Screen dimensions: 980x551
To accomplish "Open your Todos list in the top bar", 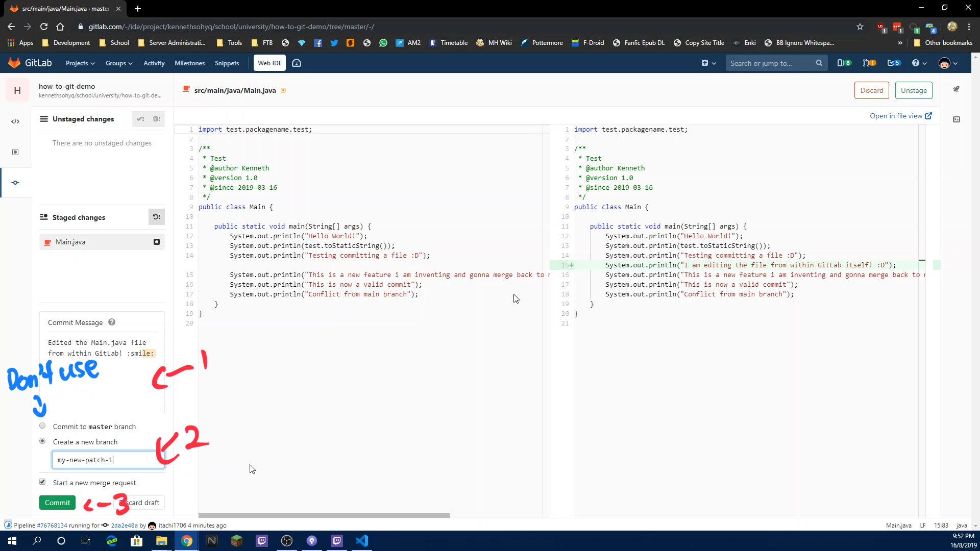I will pyautogui.click(x=894, y=63).
